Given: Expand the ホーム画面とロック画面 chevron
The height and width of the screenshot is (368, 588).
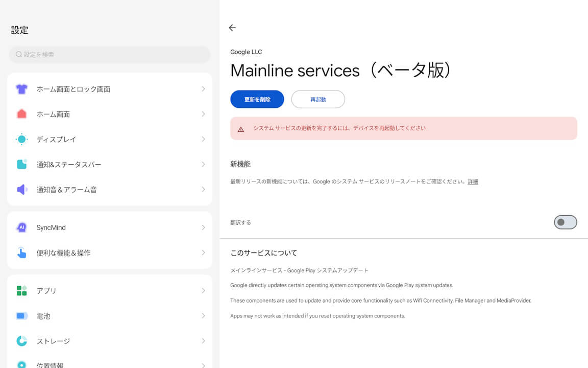Looking at the screenshot, I should point(203,89).
